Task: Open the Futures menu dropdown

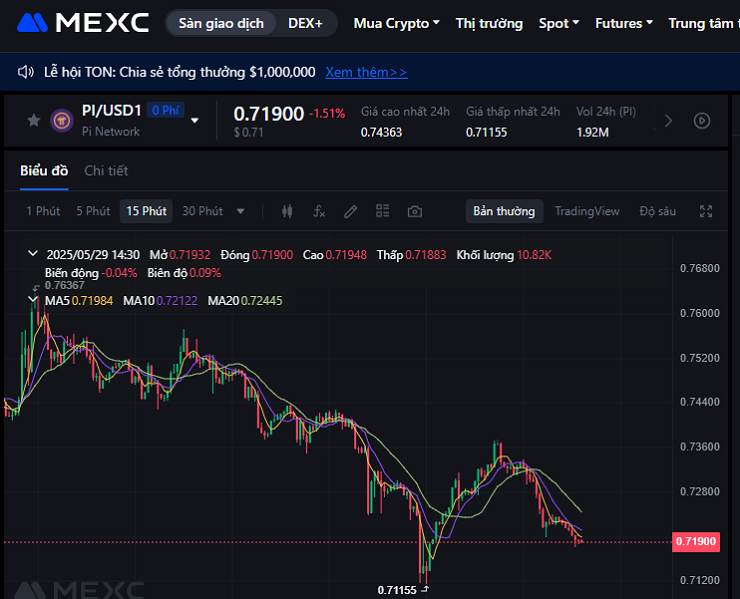Action: [x=624, y=23]
